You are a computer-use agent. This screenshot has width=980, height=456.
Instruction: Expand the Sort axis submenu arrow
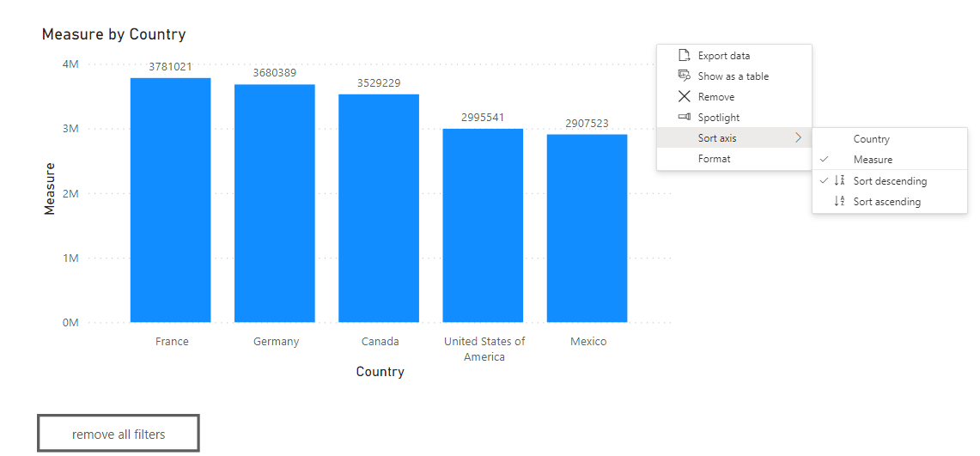(798, 138)
